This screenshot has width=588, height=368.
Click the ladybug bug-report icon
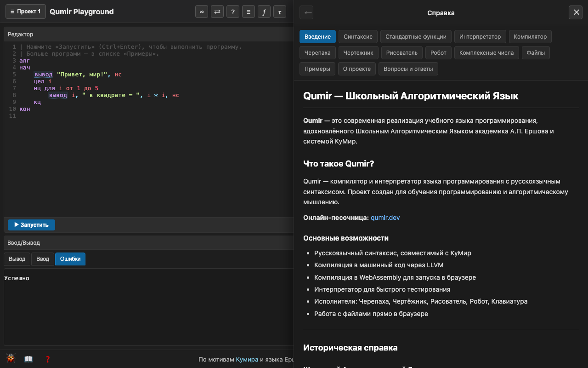pos(11,359)
